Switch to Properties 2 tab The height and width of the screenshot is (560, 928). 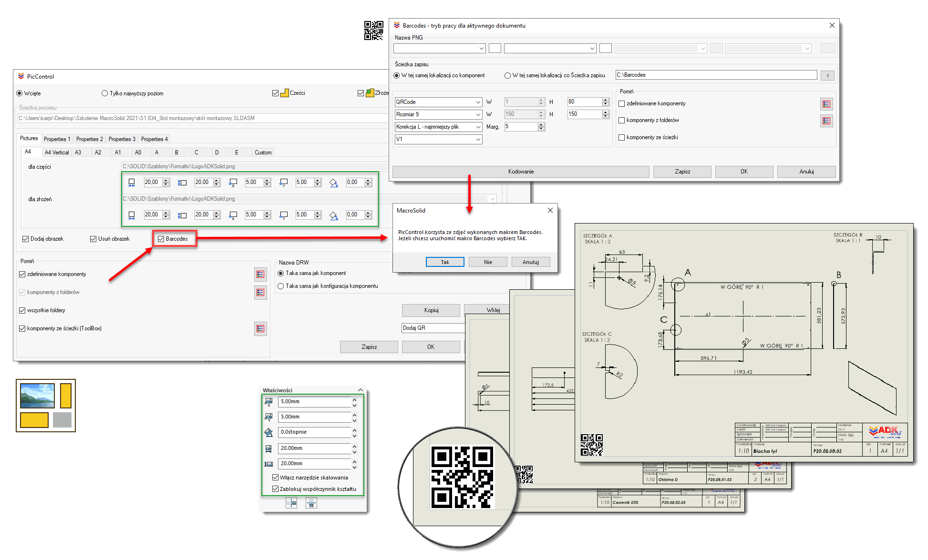89,139
